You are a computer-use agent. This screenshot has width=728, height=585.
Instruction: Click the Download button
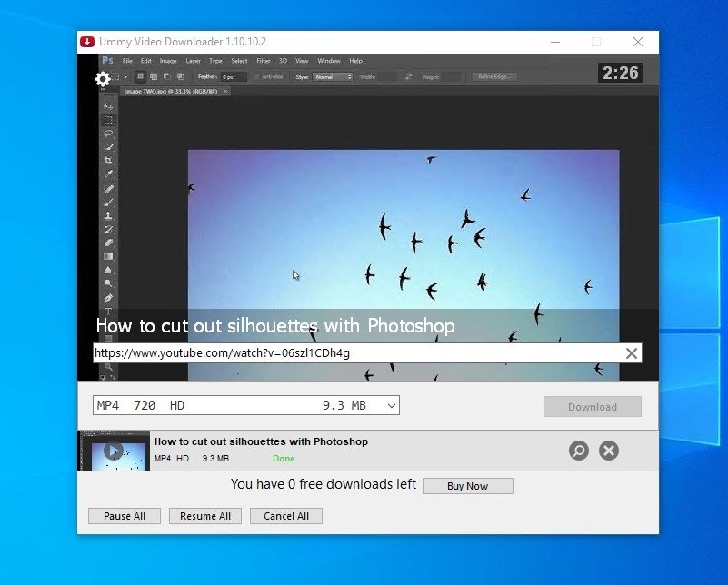tap(593, 407)
